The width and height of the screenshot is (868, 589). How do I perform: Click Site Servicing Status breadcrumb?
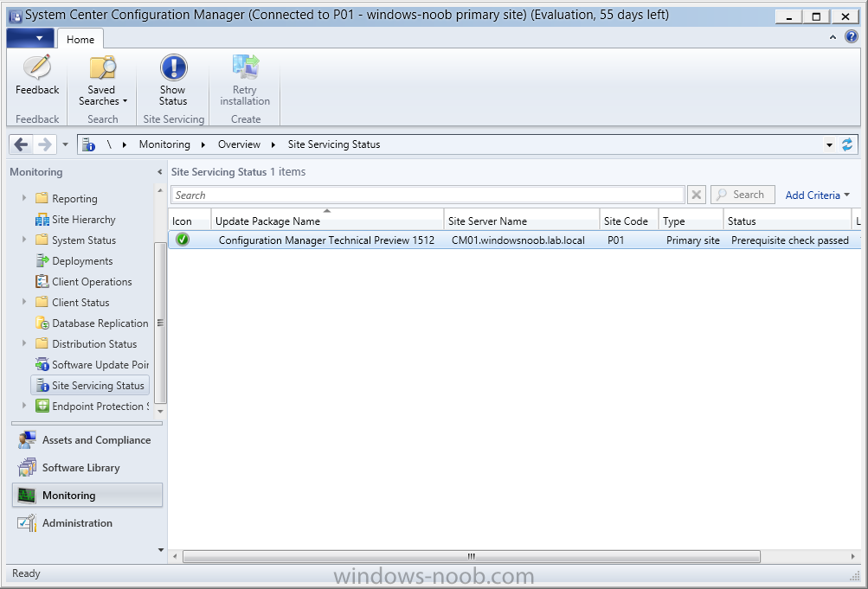(334, 144)
